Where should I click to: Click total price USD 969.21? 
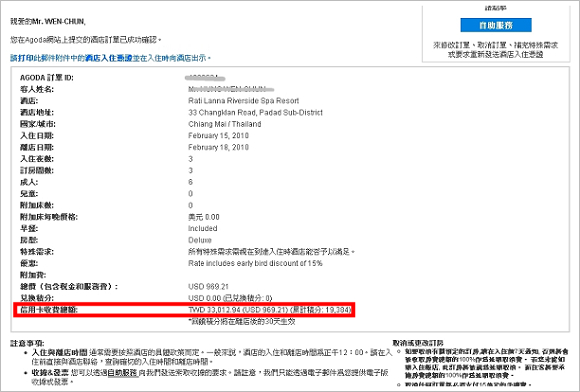pos(208,287)
